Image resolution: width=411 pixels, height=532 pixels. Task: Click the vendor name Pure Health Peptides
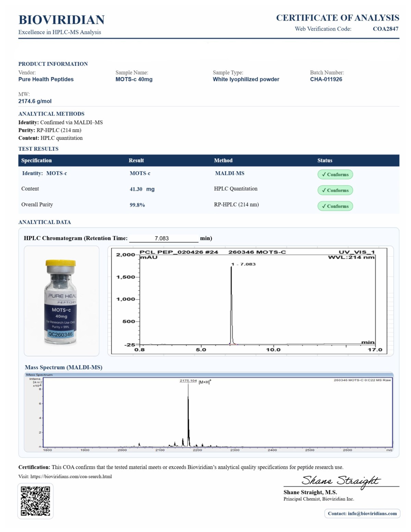(46, 79)
